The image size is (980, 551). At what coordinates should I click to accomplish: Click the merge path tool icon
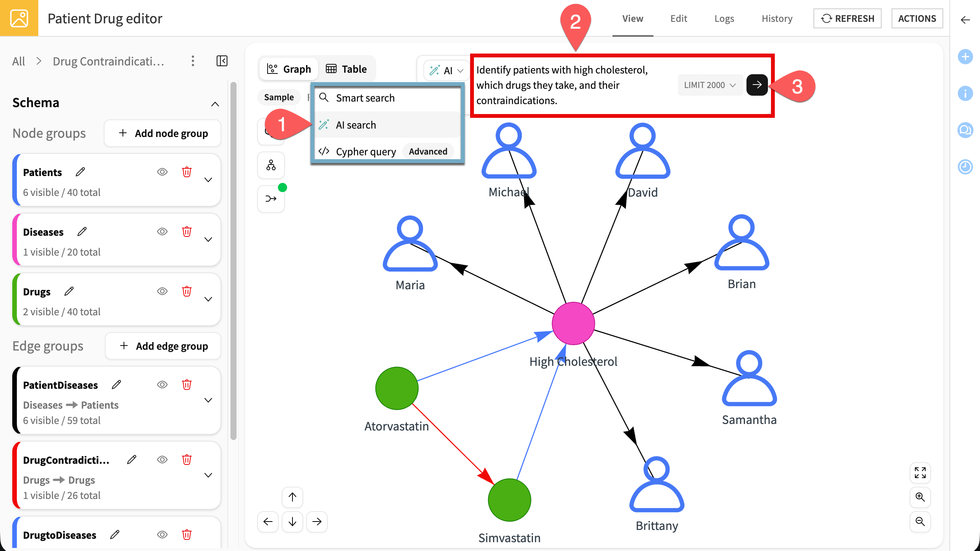click(x=271, y=199)
